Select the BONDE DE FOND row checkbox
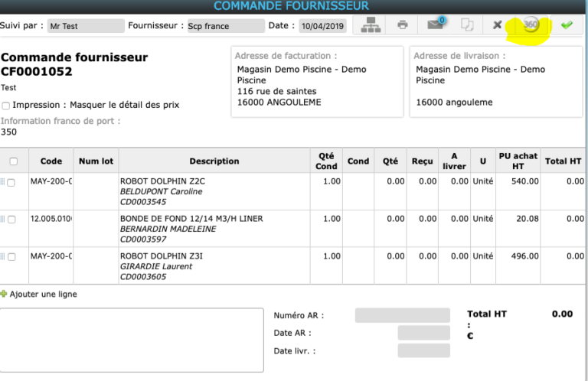 pyautogui.click(x=11, y=220)
